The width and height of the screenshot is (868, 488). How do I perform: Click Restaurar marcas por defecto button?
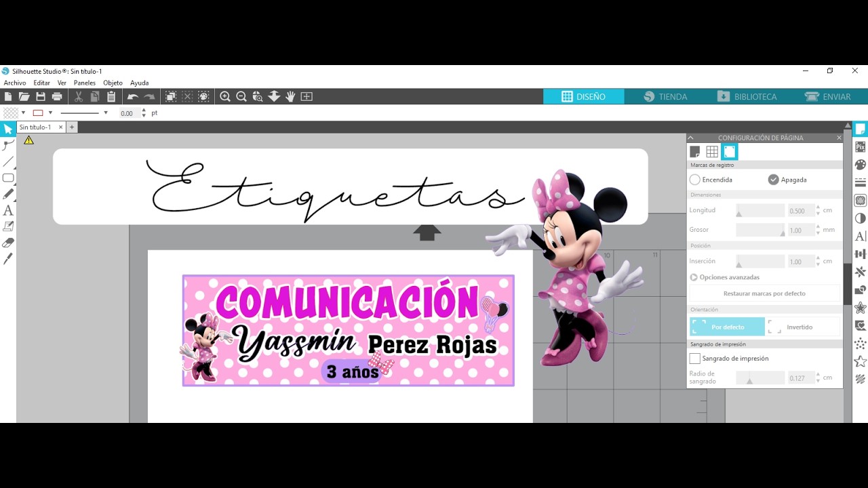(x=764, y=293)
